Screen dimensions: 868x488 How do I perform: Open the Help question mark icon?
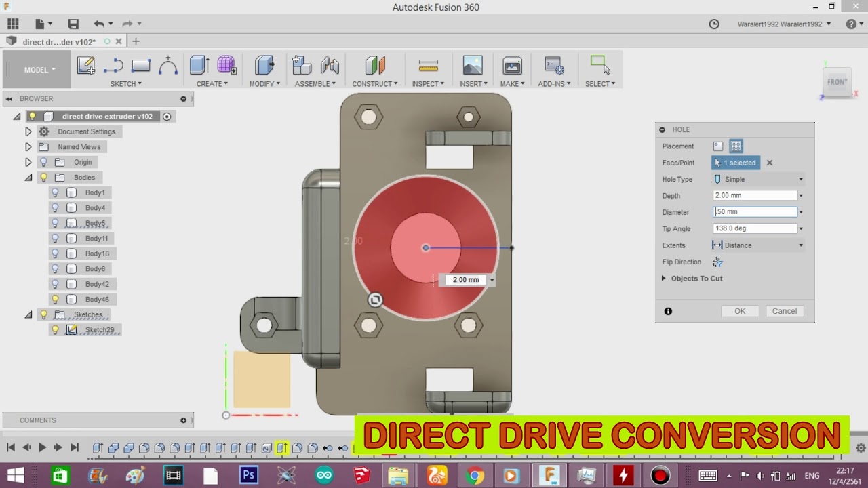pyautogui.click(x=851, y=24)
